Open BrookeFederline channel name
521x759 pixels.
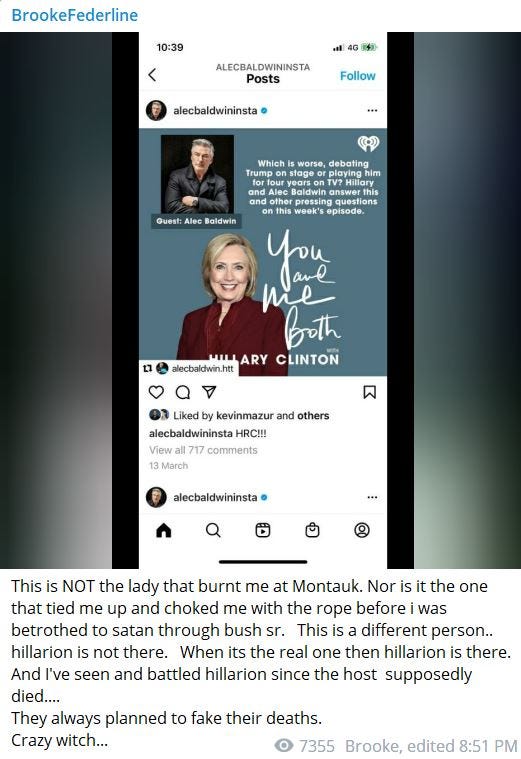tap(75, 15)
